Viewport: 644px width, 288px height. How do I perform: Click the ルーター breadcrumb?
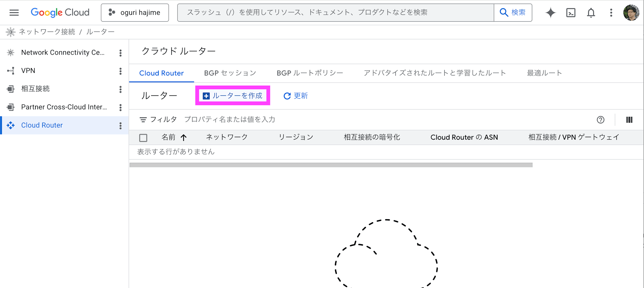click(100, 32)
